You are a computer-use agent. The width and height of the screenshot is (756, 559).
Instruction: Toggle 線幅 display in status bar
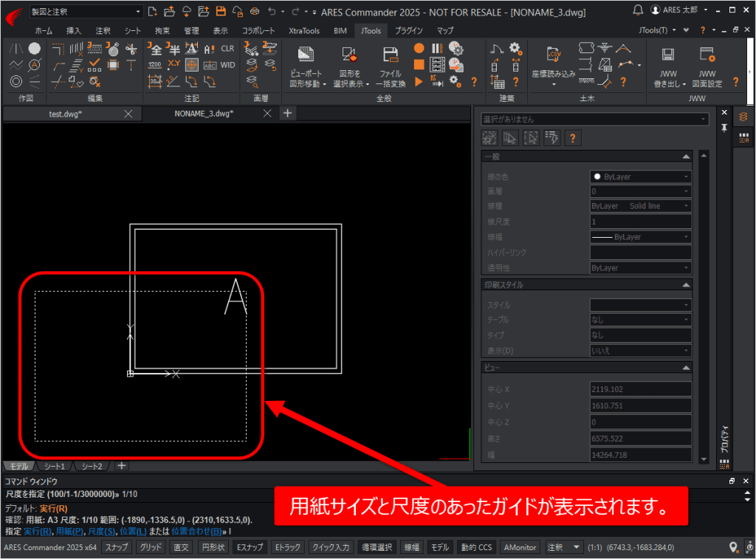(412, 547)
